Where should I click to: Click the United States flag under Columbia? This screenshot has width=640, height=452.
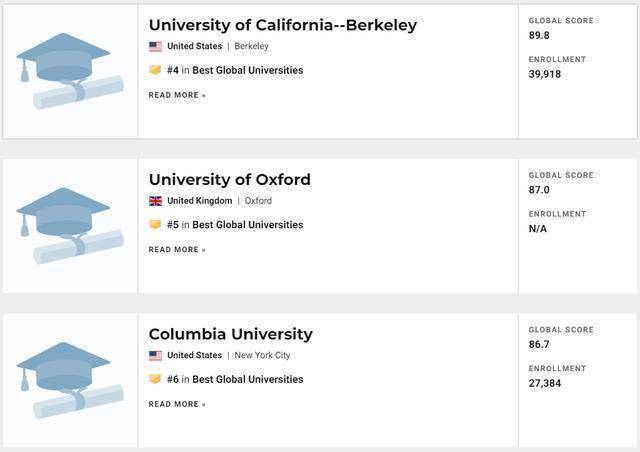coord(155,355)
